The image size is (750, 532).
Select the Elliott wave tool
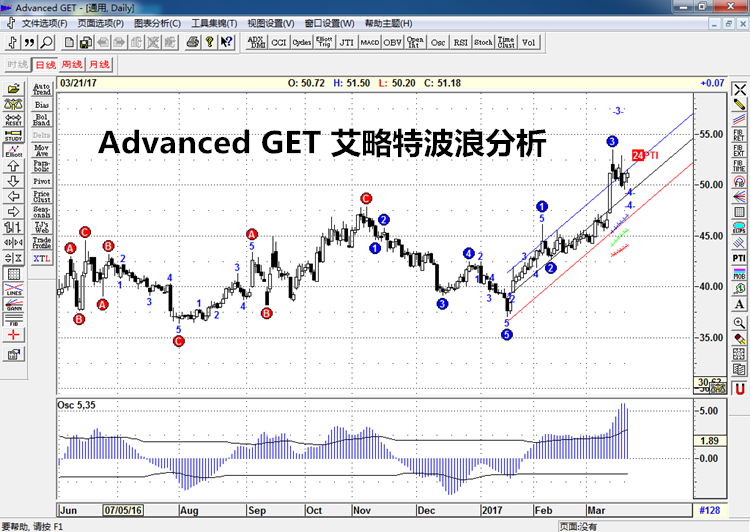(14, 150)
